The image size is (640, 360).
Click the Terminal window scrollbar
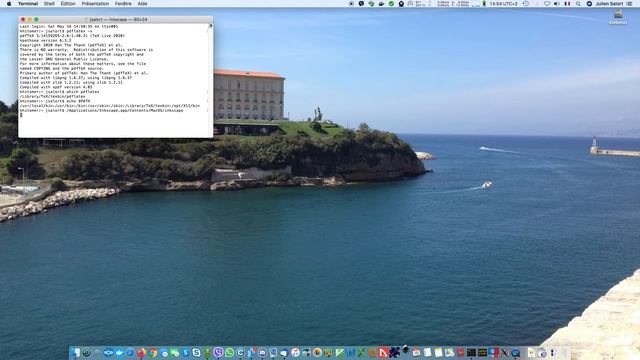(211, 80)
